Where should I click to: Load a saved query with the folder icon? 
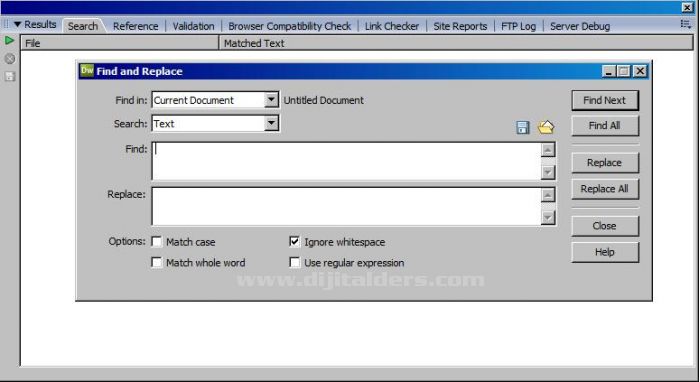pos(546,128)
